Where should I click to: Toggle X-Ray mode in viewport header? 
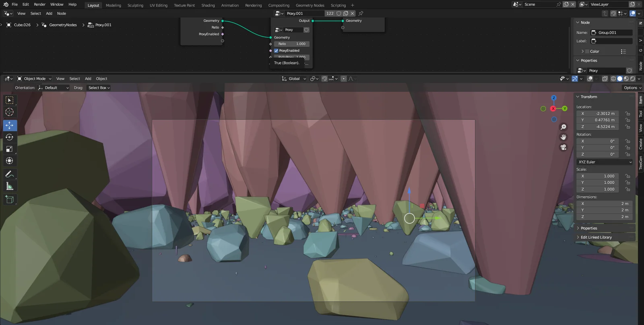605,79
